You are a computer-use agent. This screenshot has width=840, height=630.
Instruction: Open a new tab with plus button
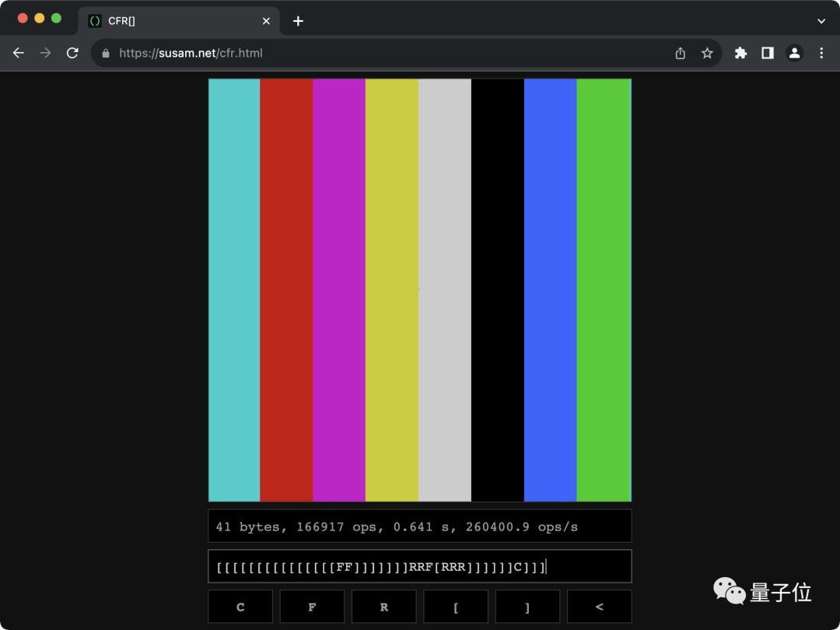tap(298, 21)
